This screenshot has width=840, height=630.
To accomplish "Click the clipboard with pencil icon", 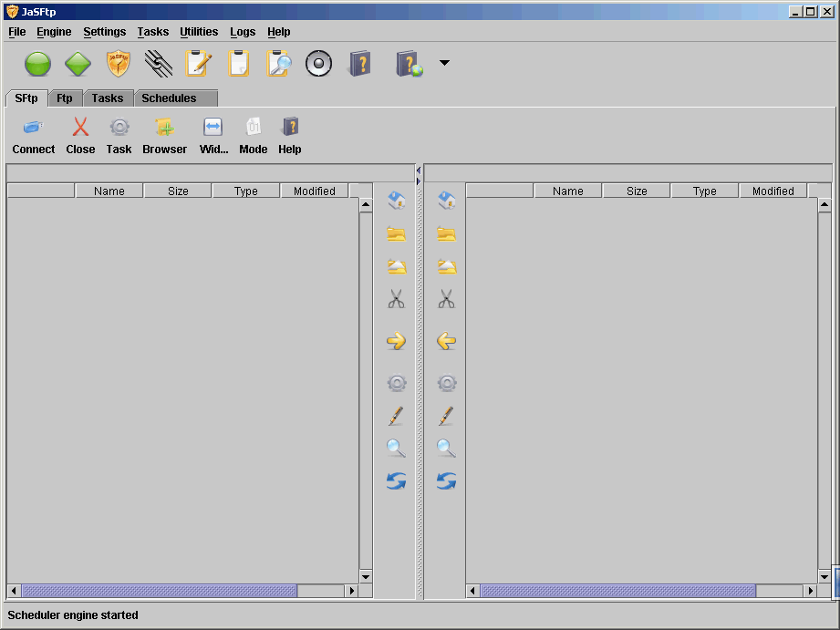I will [199, 64].
